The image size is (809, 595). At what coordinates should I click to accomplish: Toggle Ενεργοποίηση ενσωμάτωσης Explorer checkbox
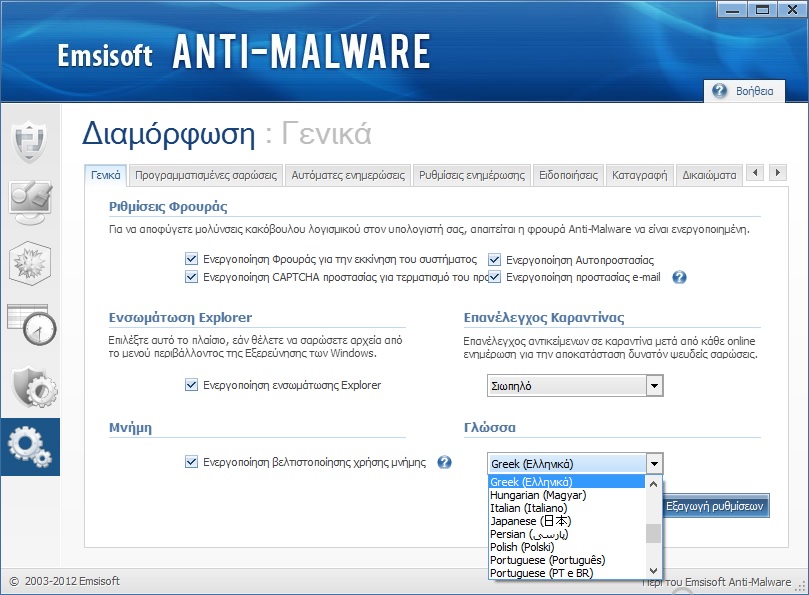coord(191,385)
